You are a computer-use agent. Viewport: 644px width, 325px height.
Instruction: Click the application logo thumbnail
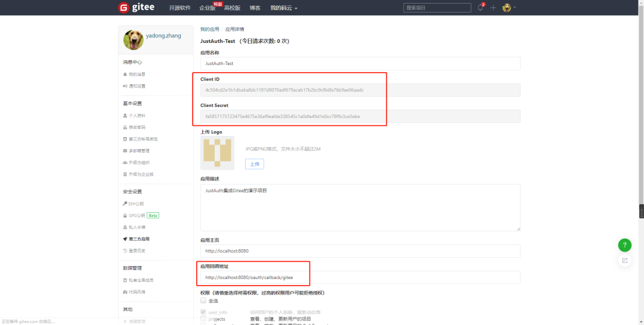217,153
